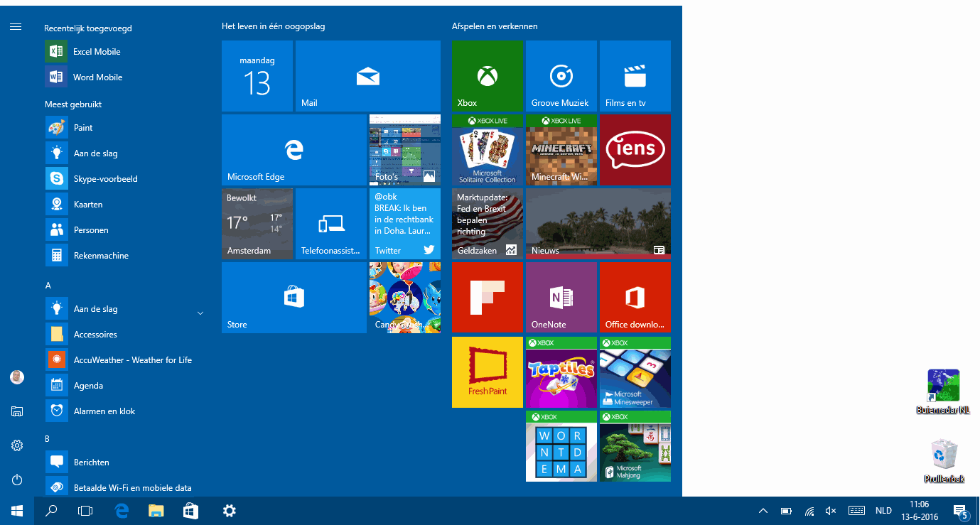
Task: Click the letter A section header
Action: 48,286
